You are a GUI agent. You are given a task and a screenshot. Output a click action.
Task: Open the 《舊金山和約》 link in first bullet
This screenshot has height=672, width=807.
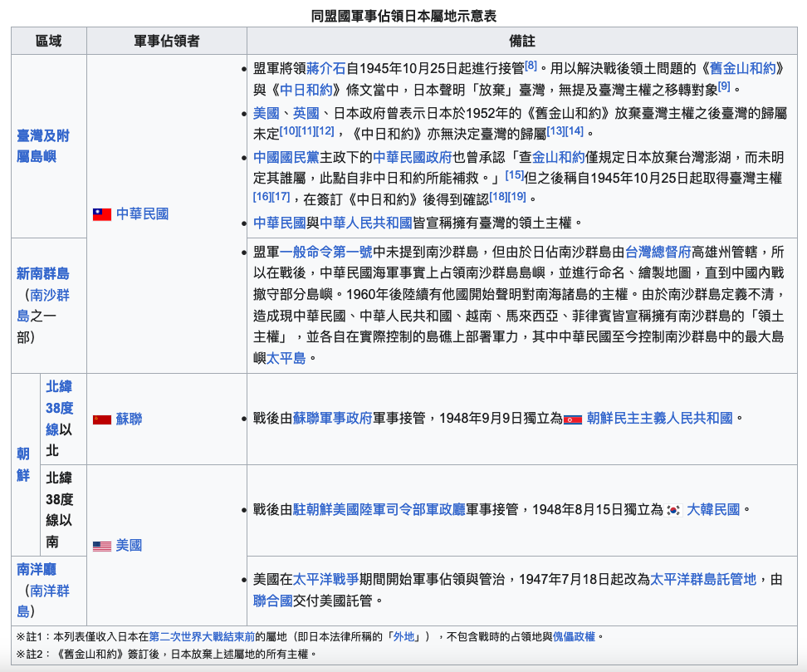click(x=741, y=68)
